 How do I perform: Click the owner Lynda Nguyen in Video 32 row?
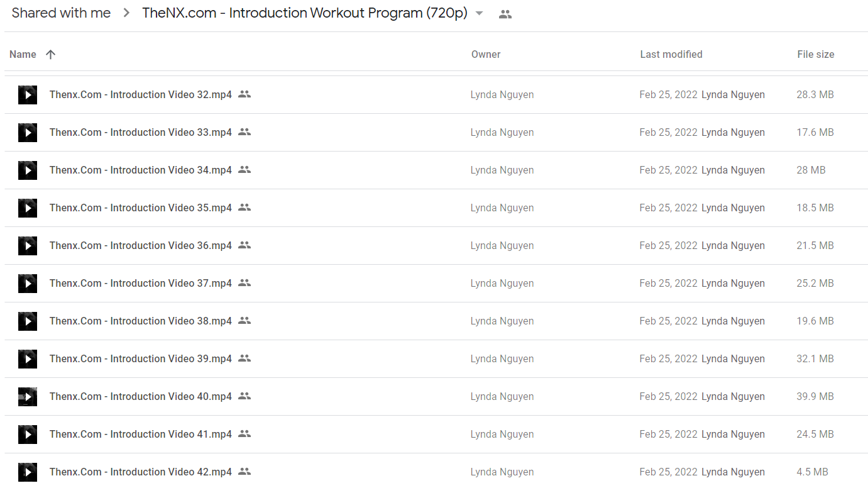click(502, 94)
